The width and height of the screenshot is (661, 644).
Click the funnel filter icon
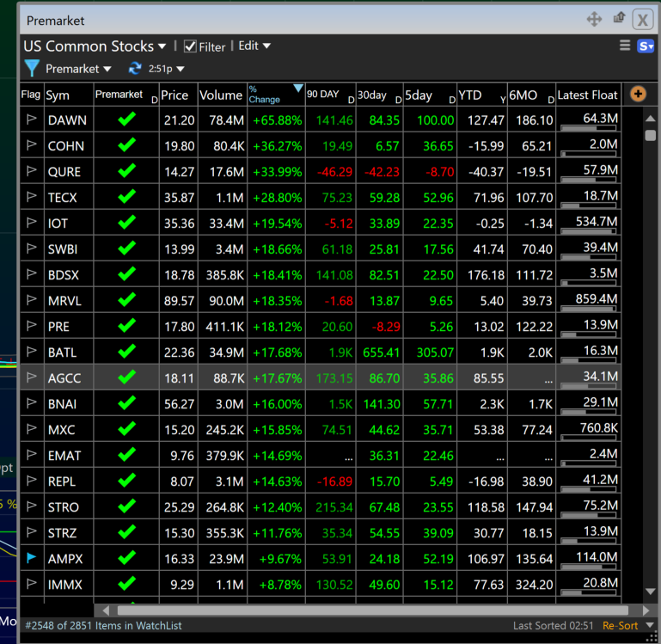32,68
